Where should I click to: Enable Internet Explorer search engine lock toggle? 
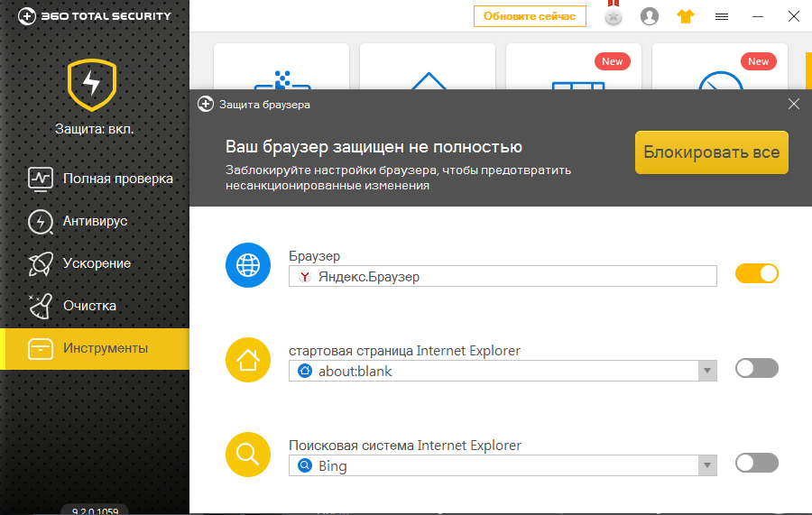(x=757, y=463)
